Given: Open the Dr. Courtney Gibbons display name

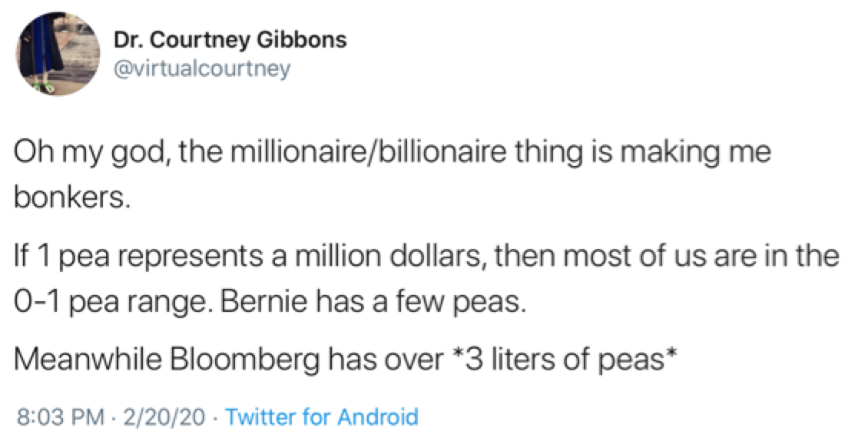Looking at the screenshot, I should pyautogui.click(x=230, y=40).
